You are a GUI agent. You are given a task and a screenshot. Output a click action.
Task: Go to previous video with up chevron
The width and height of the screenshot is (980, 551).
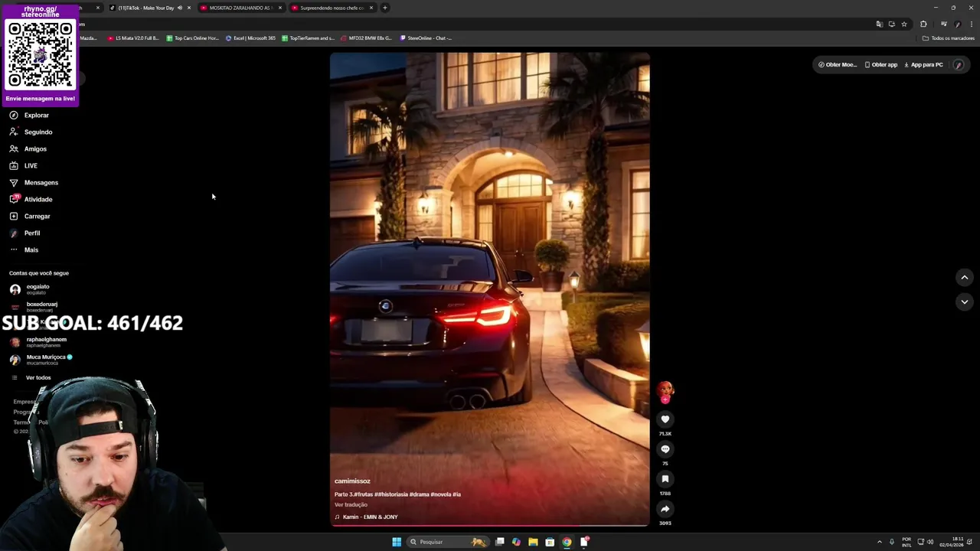[964, 277]
